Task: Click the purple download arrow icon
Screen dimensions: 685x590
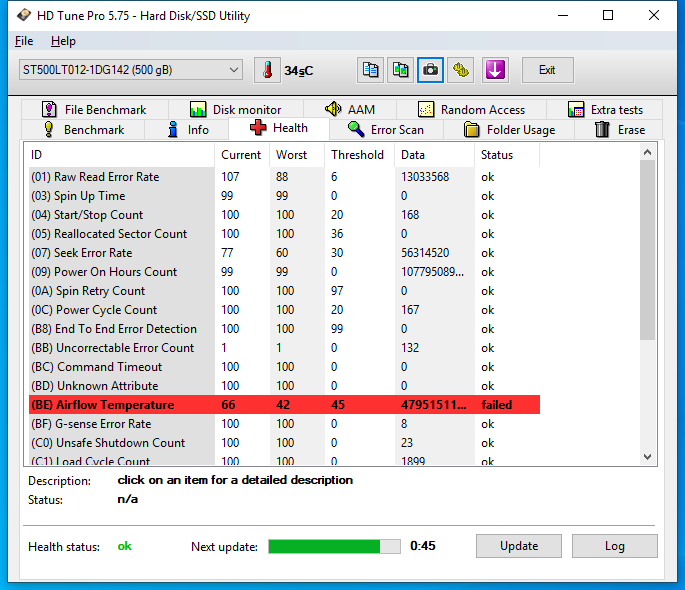Action: point(495,70)
